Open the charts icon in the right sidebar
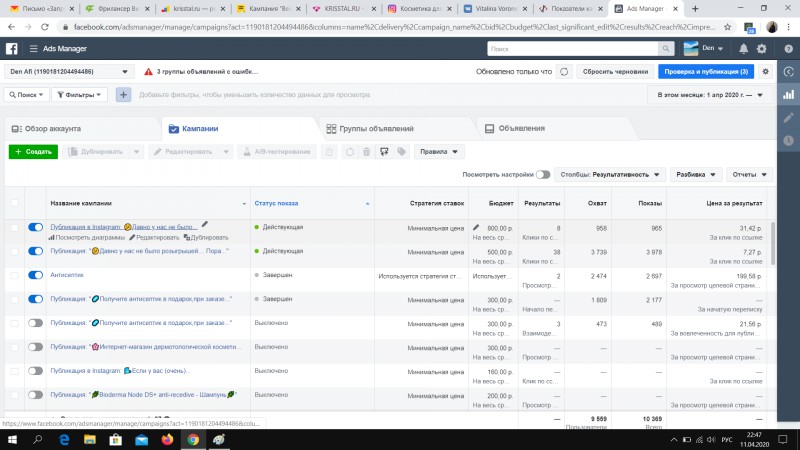The image size is (800, 450). pos(789,94)
